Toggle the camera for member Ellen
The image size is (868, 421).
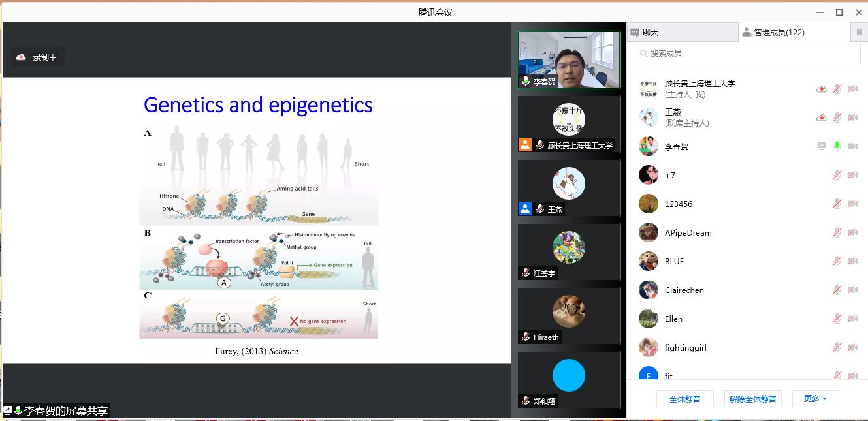852,319
